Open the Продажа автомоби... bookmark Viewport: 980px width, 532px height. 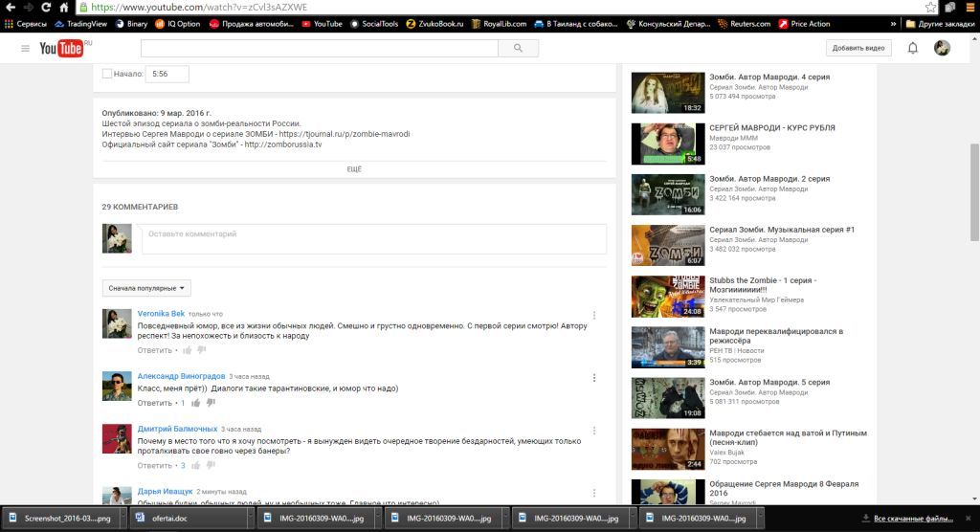(x=252, y=24)
